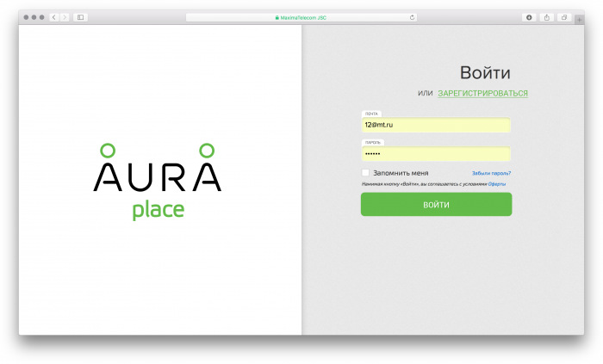Viewport: 603px width, 364px height.
Task: Show all tabs overview icon
Action: pyautogui.click(x=564, y=17)
